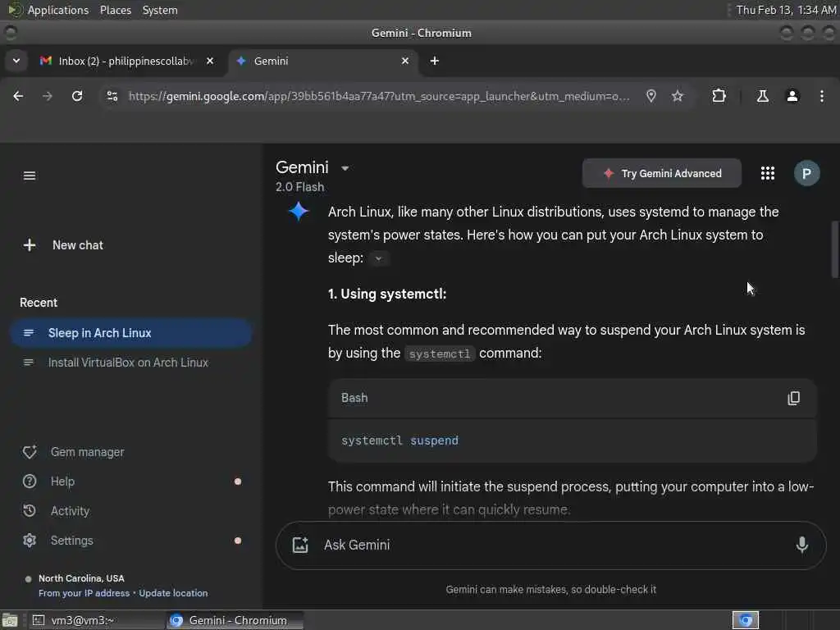Click the Ask Gemini input field
The height and width of the screenshot is (630, 840).
(x=552, y=545)
